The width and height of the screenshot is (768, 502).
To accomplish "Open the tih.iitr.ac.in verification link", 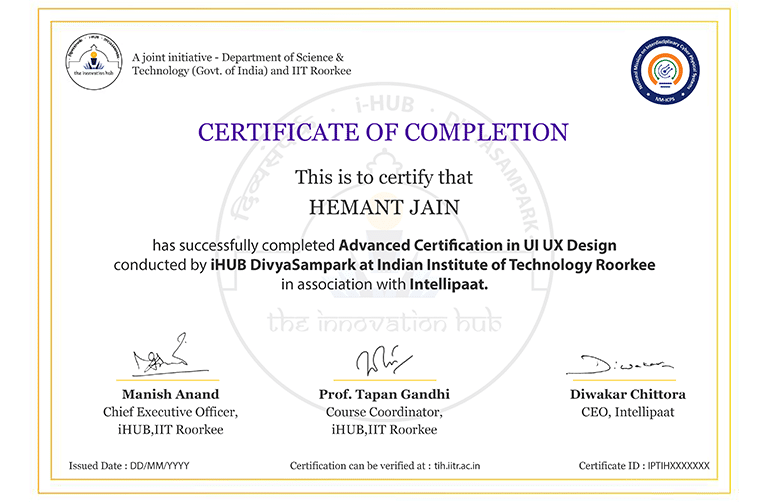I will (x=457, y=466).
